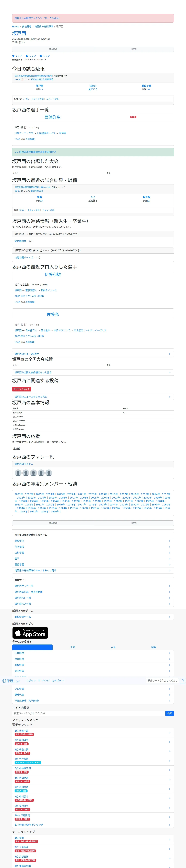Open 聖望学園 team row
The height and width of the screenshot is (868, 186).
[x=93, y=564]
